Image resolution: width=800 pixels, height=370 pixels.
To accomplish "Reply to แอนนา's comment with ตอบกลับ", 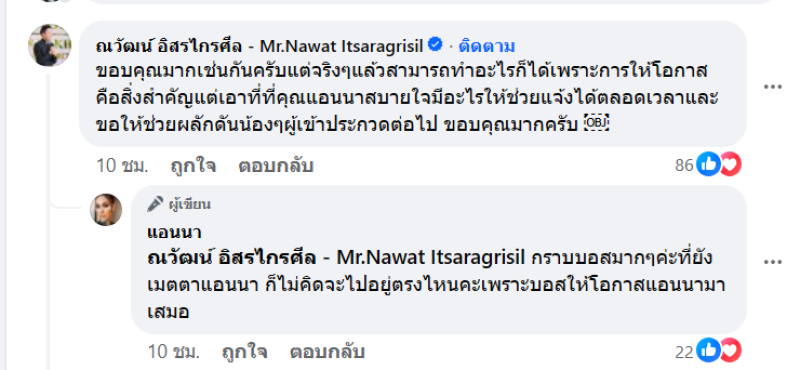I will point(327,352).
